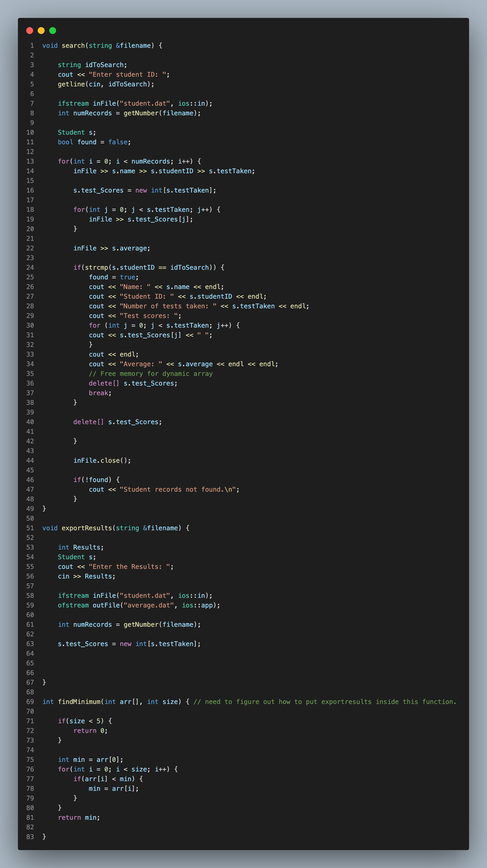The height and width of the screenshot is (868, 487).
Task: Click the search function name
Action: click(73, 45)
